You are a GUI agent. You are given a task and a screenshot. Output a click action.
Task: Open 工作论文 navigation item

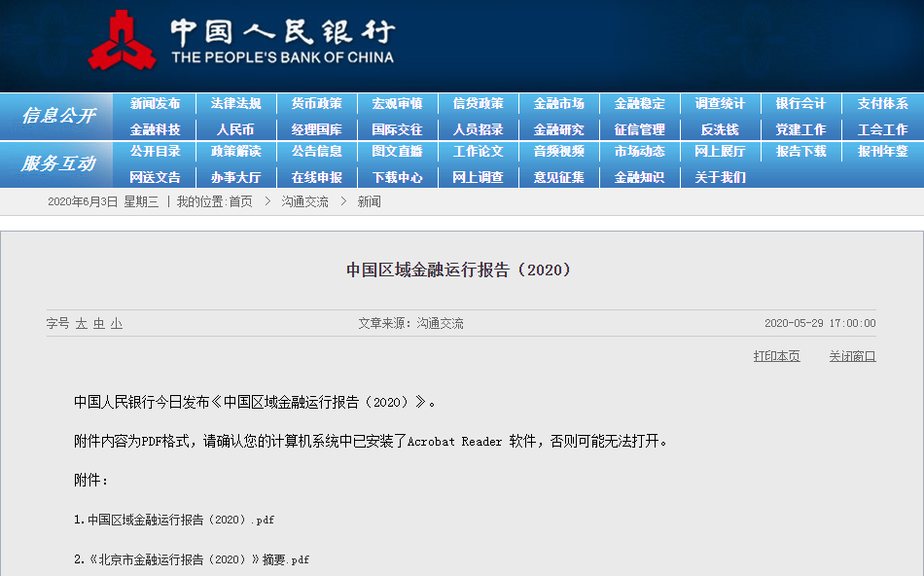pyautogui.click(x=478, y=152)
